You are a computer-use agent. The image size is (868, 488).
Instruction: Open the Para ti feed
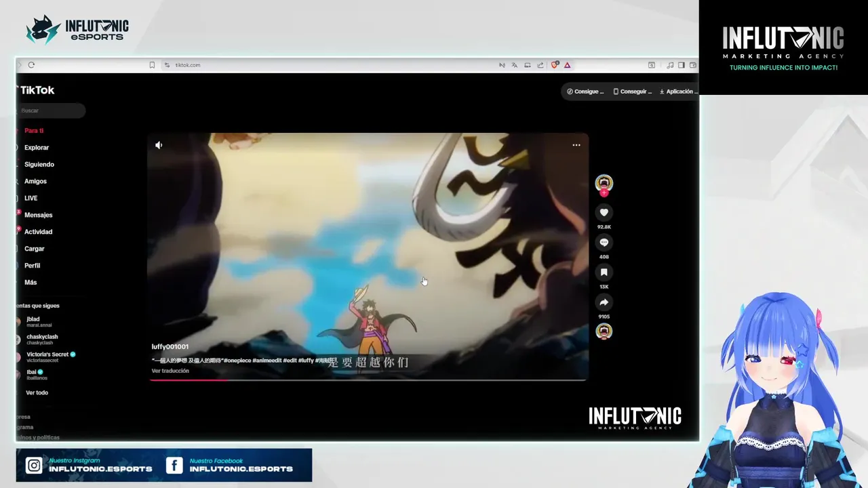(x=34, y=131)
